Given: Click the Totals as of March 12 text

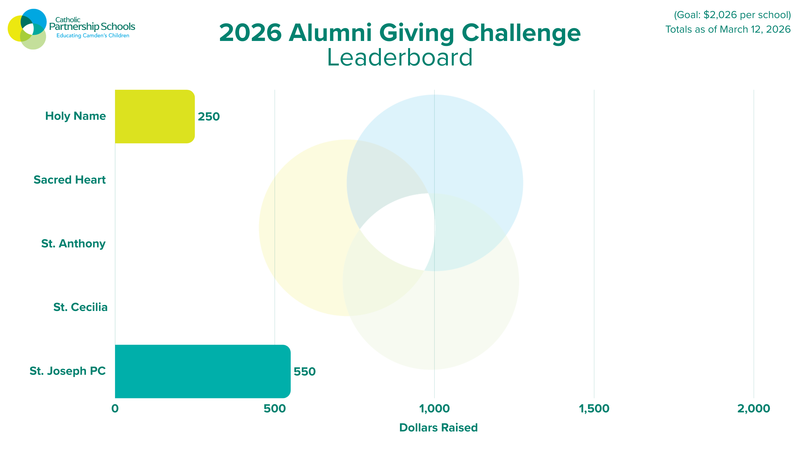Looking at the screenshot, I should point(727,29).
